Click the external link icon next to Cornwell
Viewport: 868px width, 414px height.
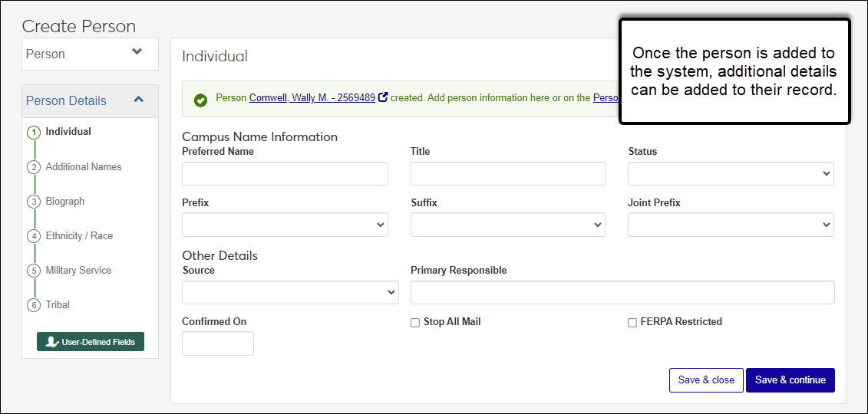point(383,97)
